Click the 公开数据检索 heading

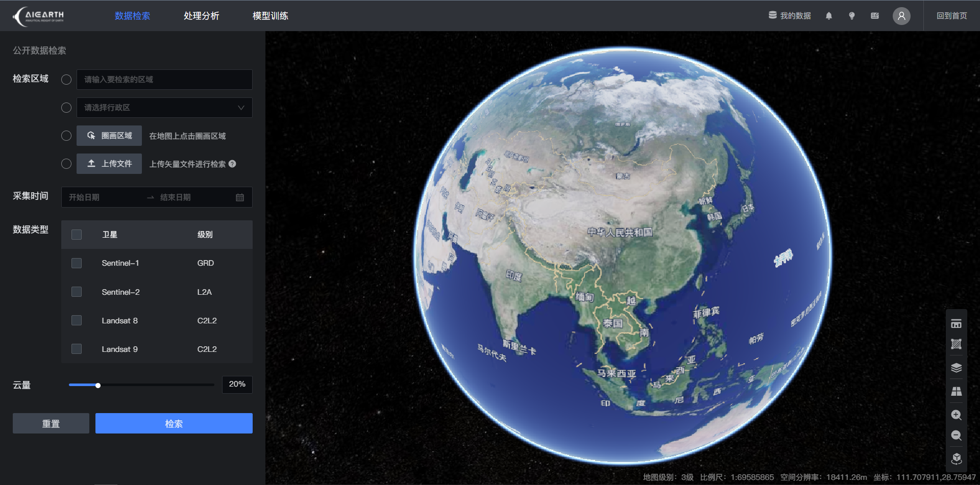pyautogui.click(x=39, y=50)
